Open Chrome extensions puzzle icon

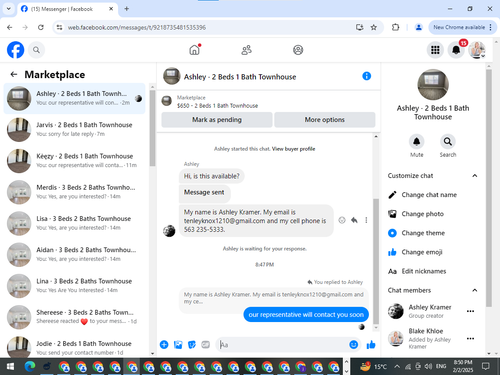tap(396, 27)
